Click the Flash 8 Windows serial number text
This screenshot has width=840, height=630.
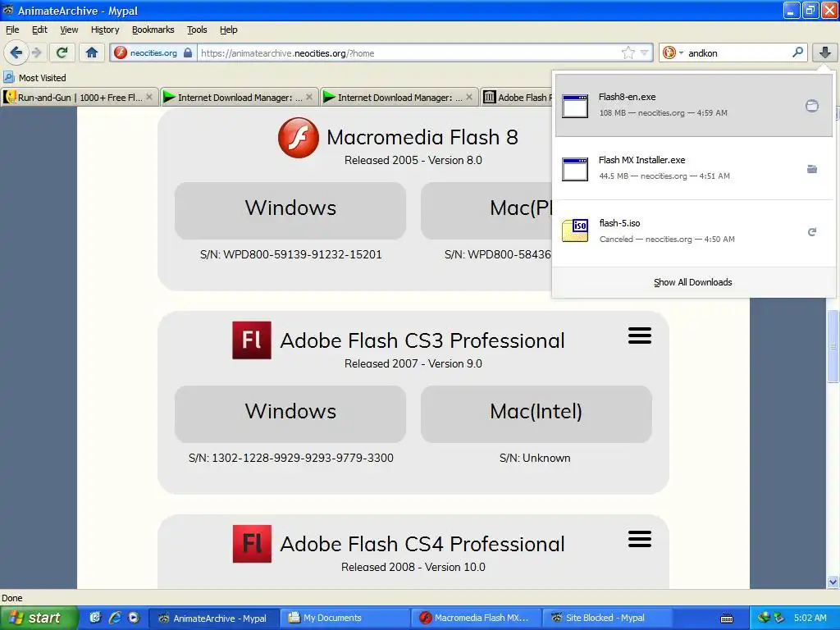[291, 254]
